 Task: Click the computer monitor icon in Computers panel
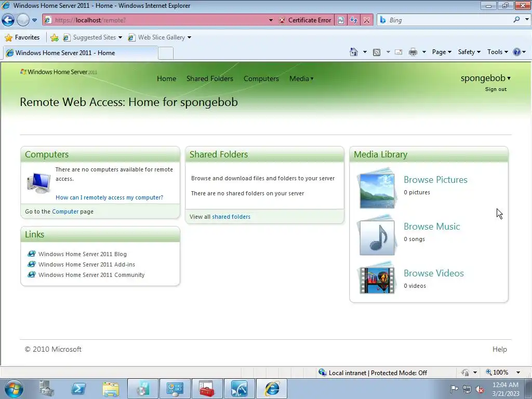click(x=38, y=182)
